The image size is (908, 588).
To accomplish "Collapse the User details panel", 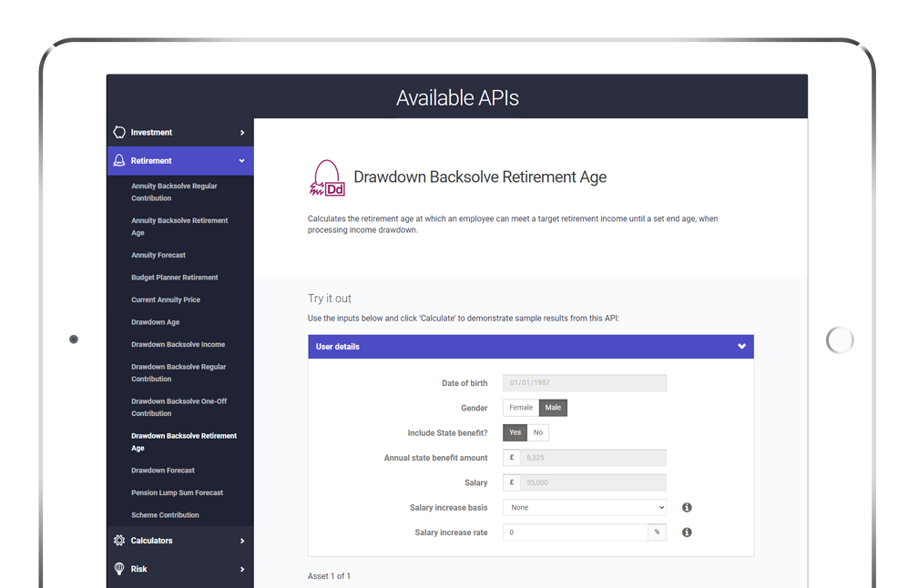I will pos(741,347).
